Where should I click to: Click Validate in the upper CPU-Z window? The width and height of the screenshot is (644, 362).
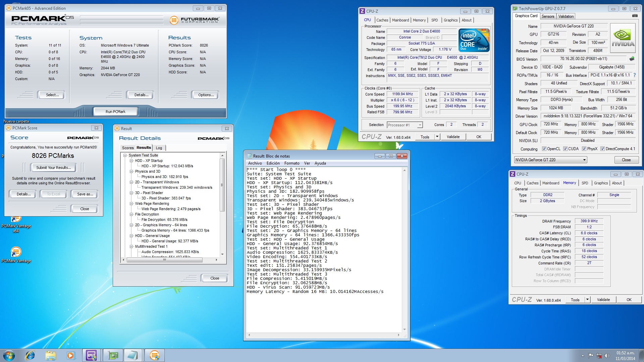[x=453, y=137]
